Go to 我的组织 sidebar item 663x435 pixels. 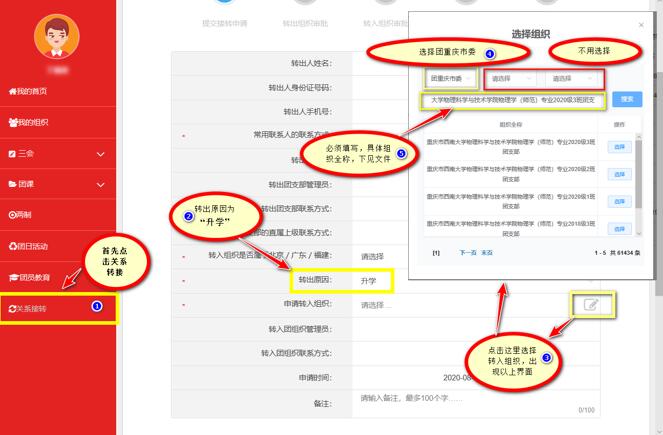28,122
